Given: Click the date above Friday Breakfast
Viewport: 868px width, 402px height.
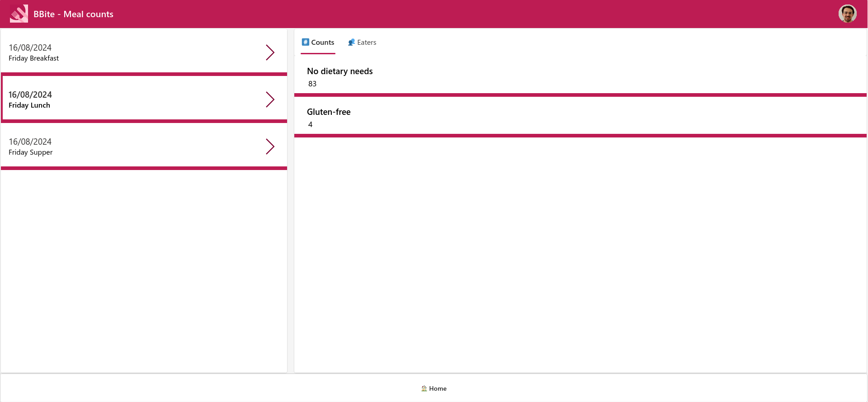Looking at the screenshot, I should pyautogui.click(x=30, y=47).
